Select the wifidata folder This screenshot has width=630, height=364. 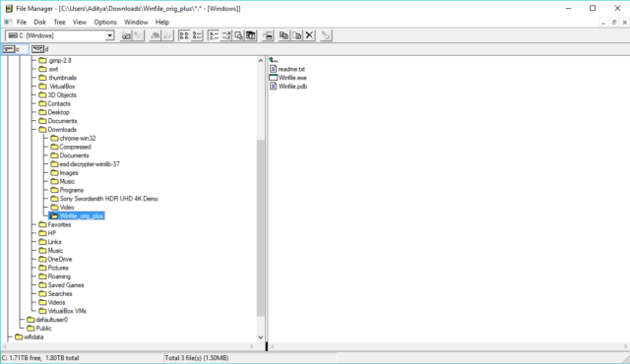point(29,337)
